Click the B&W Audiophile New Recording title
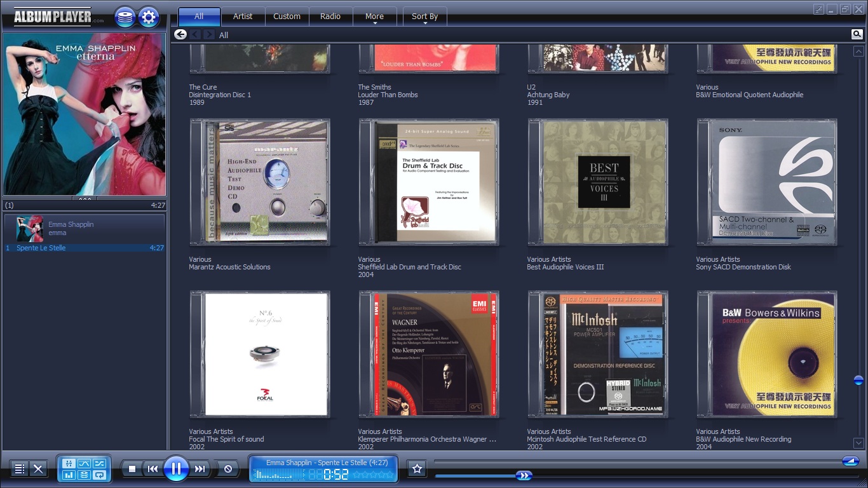The width and height of the screenshot is (868, 488). click(743, 439)
